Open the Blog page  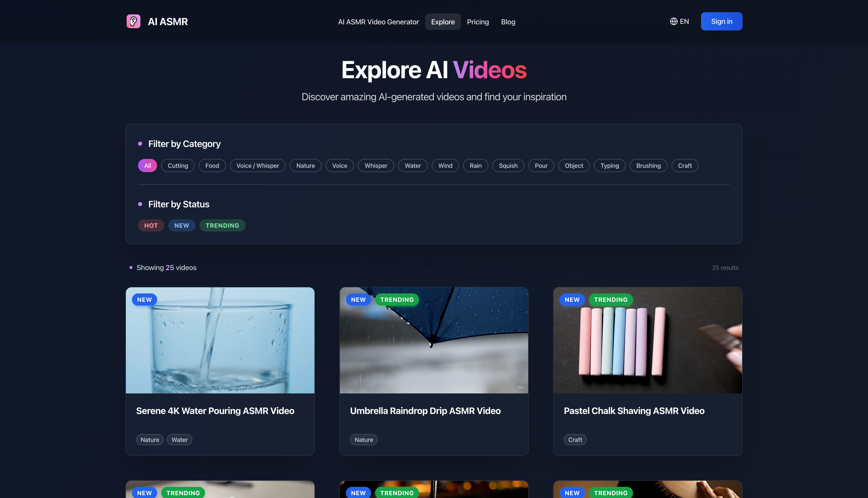pos(508,22)
